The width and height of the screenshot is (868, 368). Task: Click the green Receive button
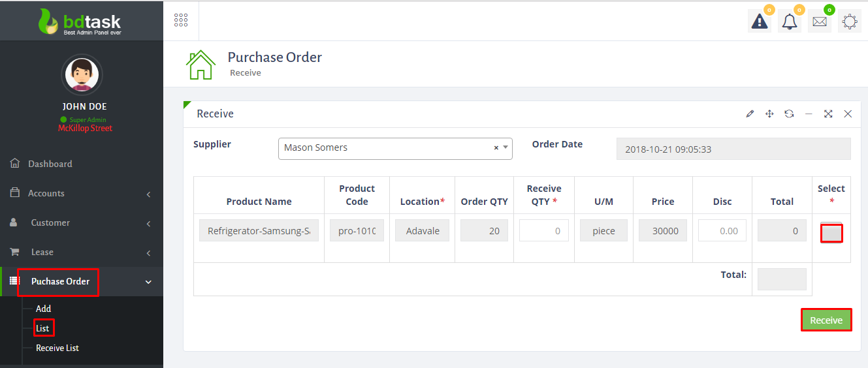(x=826, y=320)
